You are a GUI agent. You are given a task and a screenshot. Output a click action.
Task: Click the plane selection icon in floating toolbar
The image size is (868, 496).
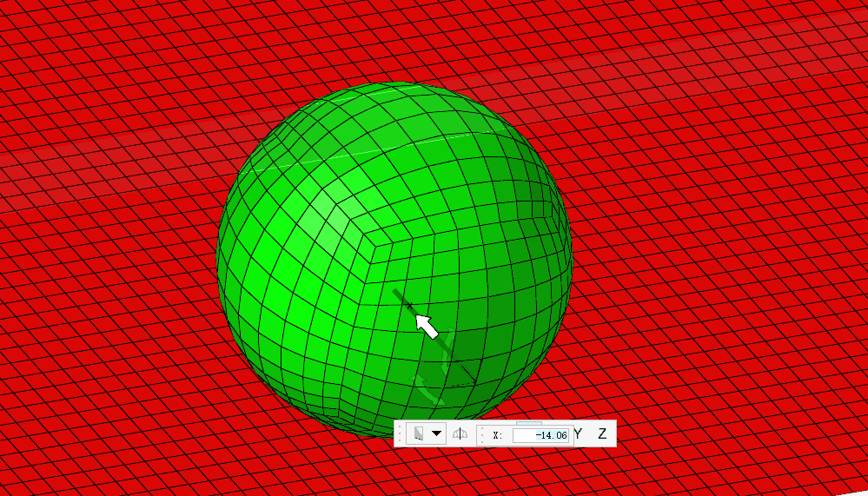click(x=419, y=433)
